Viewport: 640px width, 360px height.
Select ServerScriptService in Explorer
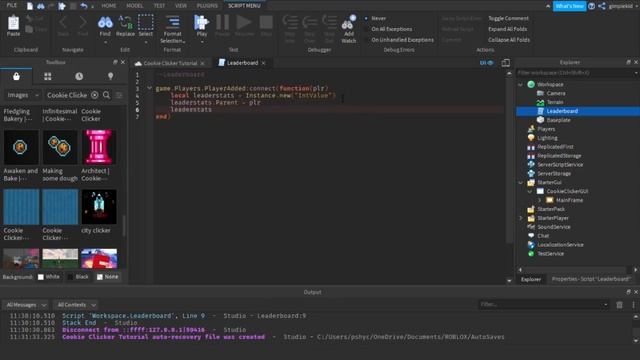click(x=560, y=164)
